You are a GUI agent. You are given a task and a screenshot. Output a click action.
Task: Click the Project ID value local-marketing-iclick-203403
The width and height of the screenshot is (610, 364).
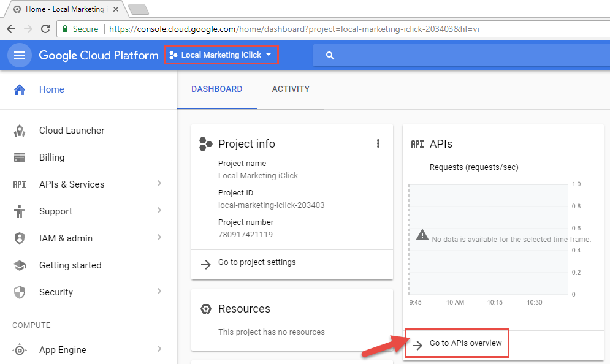[271, 205]
